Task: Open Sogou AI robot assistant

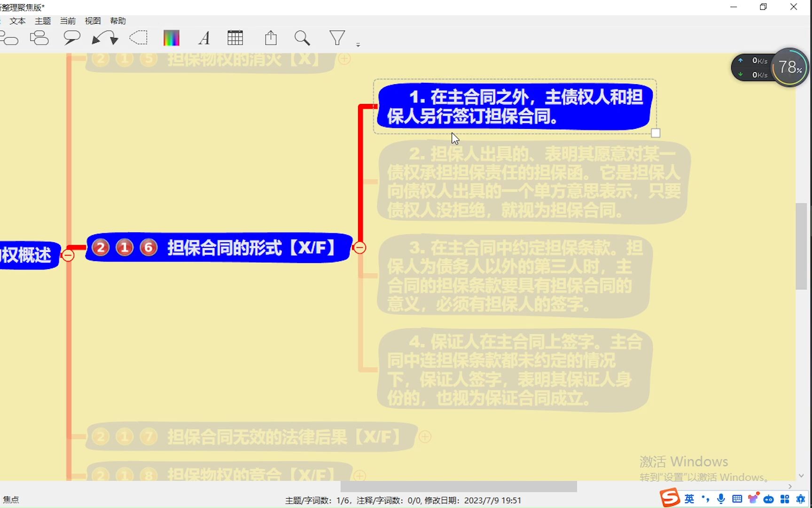Action: tap(769, 499)
